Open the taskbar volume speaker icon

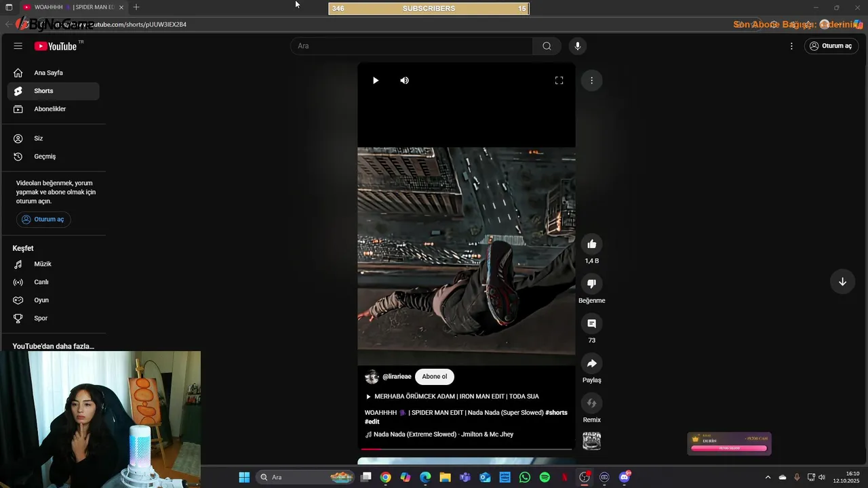pos(822,477)
